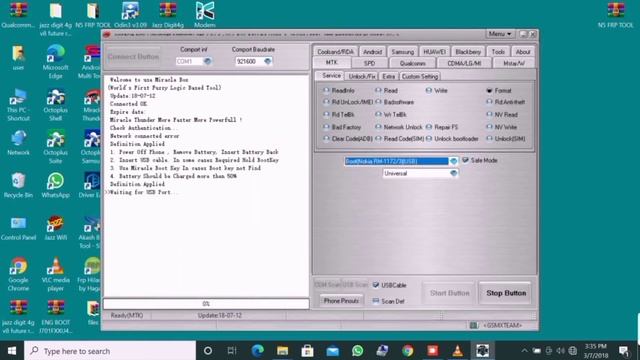Click the Type here to search box
The width and height of the screenshot is (640, 360).
coord(110,351)
